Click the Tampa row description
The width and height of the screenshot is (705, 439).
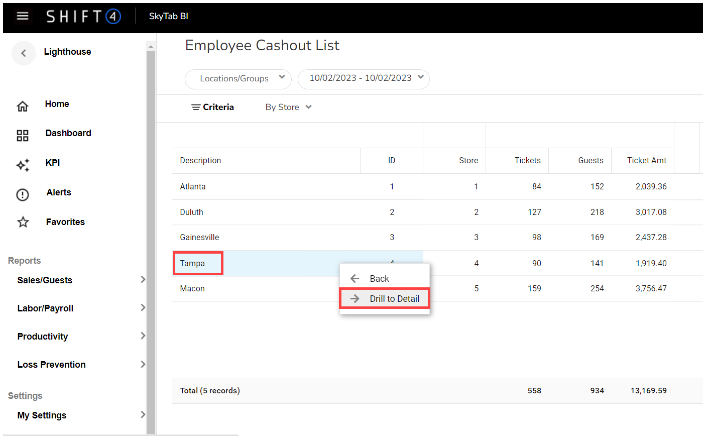[x=194, y=263]
